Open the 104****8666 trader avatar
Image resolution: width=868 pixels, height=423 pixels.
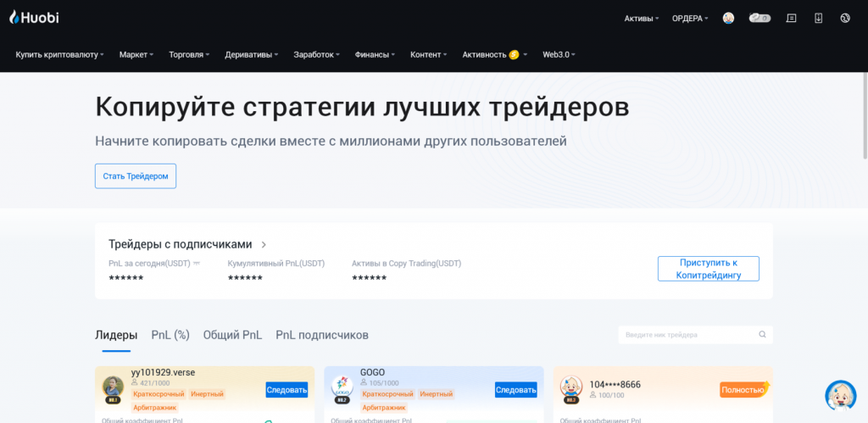(570, 387)
